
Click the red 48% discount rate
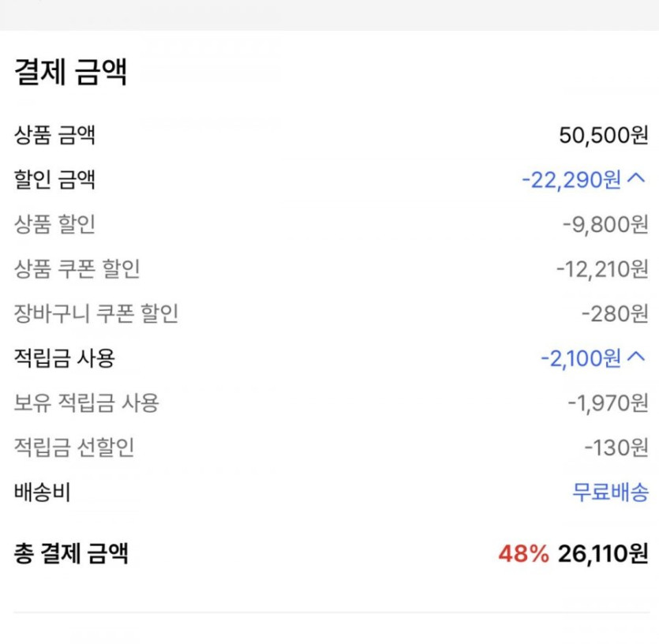[x=522, y=554]
